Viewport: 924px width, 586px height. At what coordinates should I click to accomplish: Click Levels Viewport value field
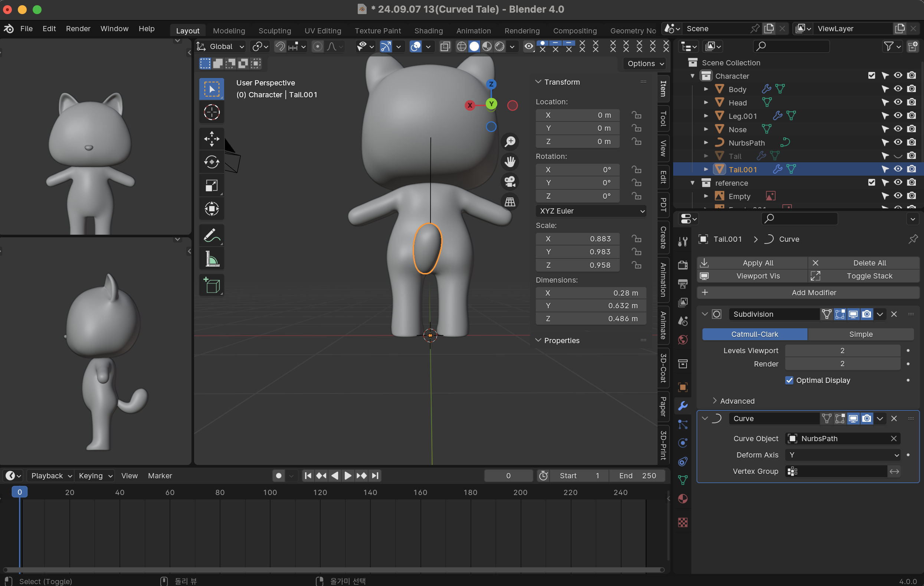pos(843,351)
